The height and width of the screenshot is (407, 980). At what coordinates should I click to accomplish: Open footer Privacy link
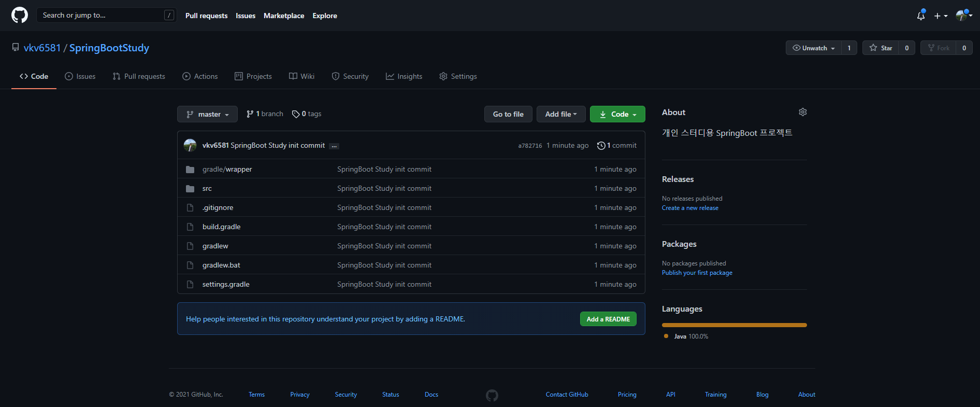pos(300,395)
